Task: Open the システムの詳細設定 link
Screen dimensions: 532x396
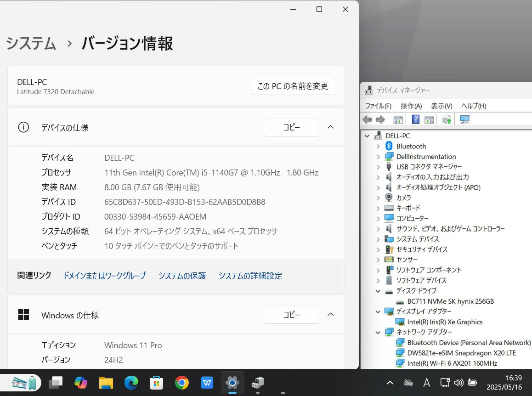Action: tap(250, 276)
